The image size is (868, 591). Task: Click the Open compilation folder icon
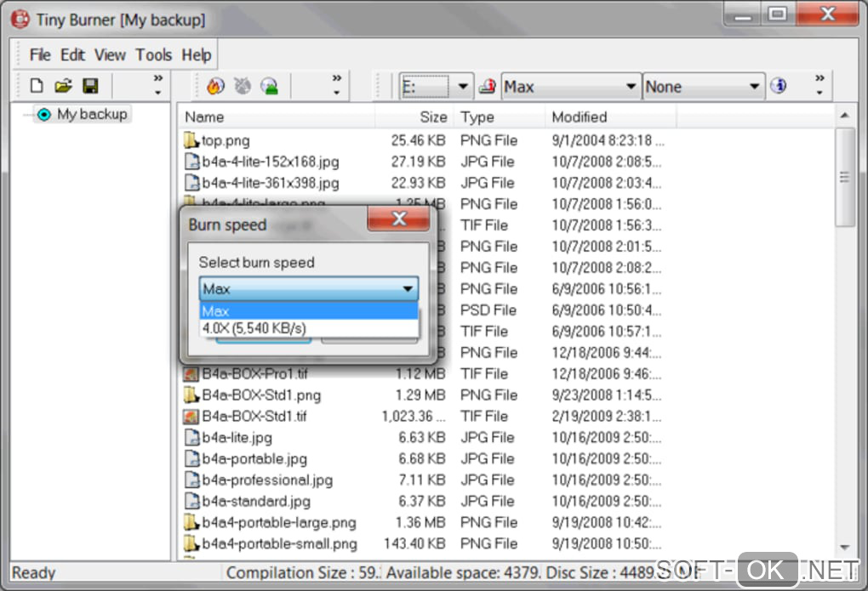coord(63,86)
